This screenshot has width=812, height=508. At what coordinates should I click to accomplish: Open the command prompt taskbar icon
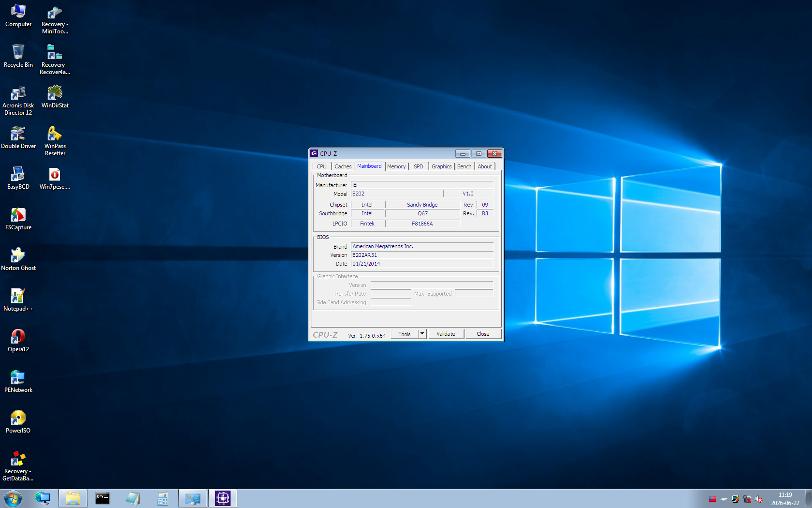(x=102, y=498)
